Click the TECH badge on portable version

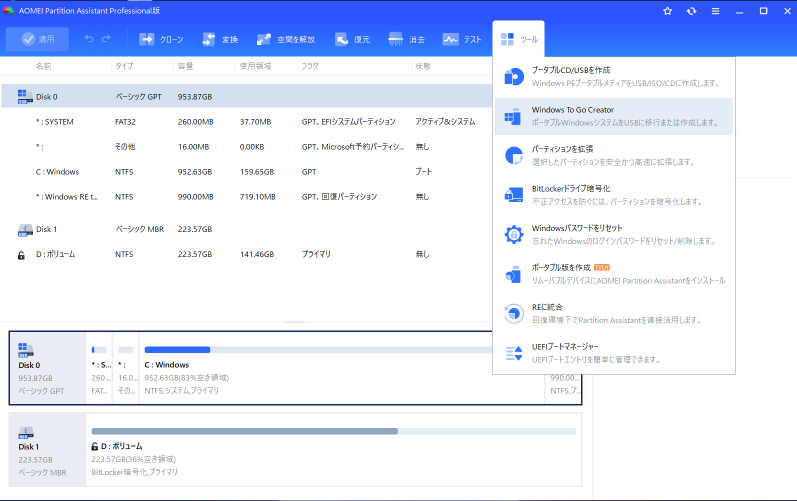[x=602, y=267]
